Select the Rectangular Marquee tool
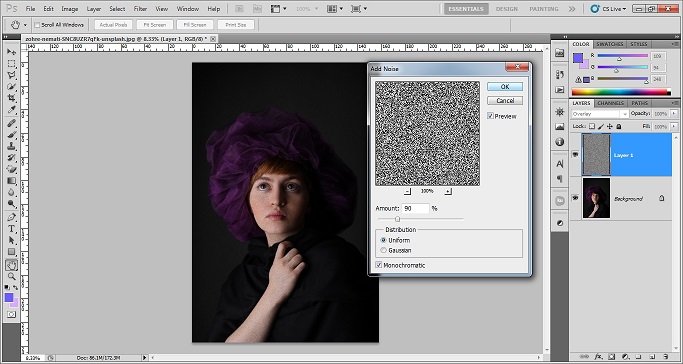This screenshot has width=683, height=364. coord(11,64)
